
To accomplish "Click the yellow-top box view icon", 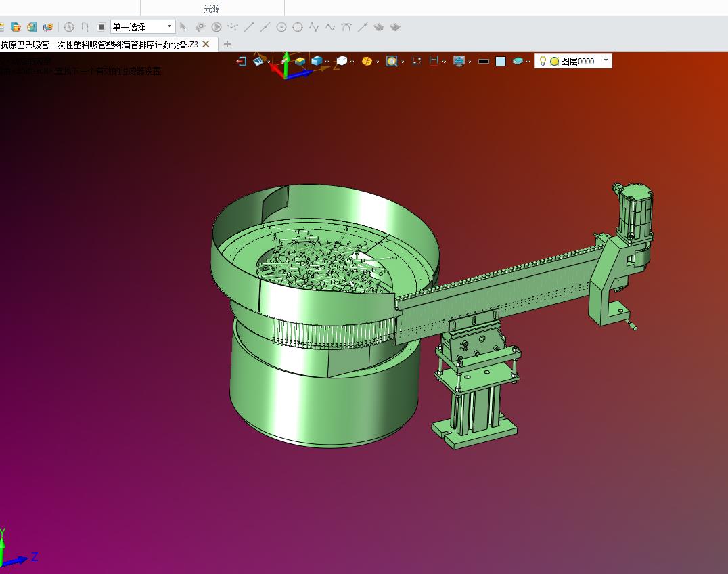I will 300,62.
